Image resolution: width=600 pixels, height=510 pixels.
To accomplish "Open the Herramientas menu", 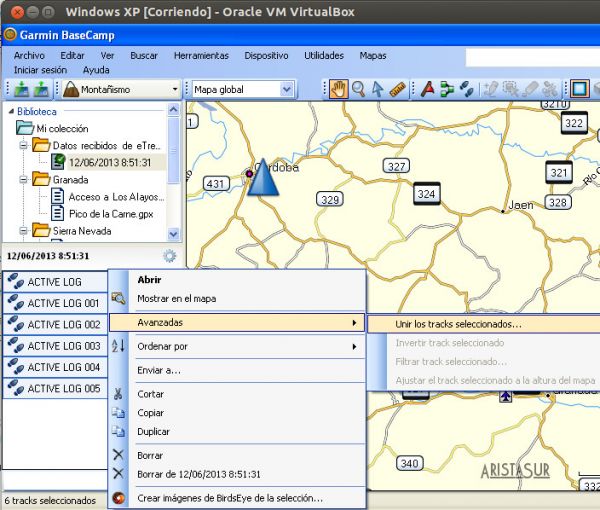I will pyautogui.click(x=200, y=56).
